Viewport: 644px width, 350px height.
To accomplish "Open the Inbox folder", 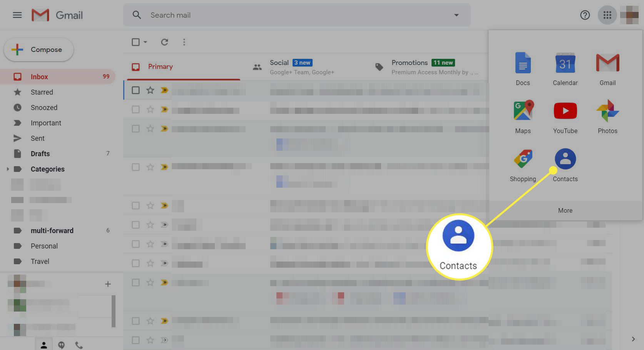I will pyautogui.click(x=58, y=77).
